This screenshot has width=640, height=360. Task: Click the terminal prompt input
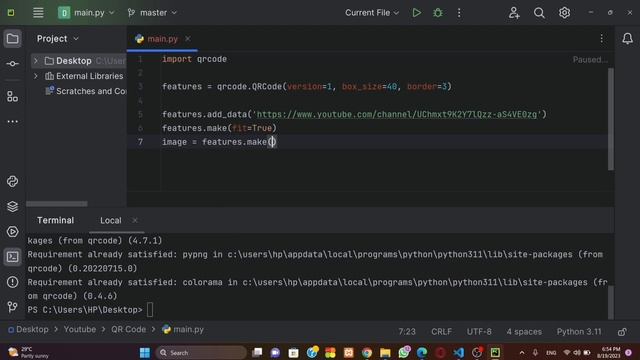click(150, 310)
